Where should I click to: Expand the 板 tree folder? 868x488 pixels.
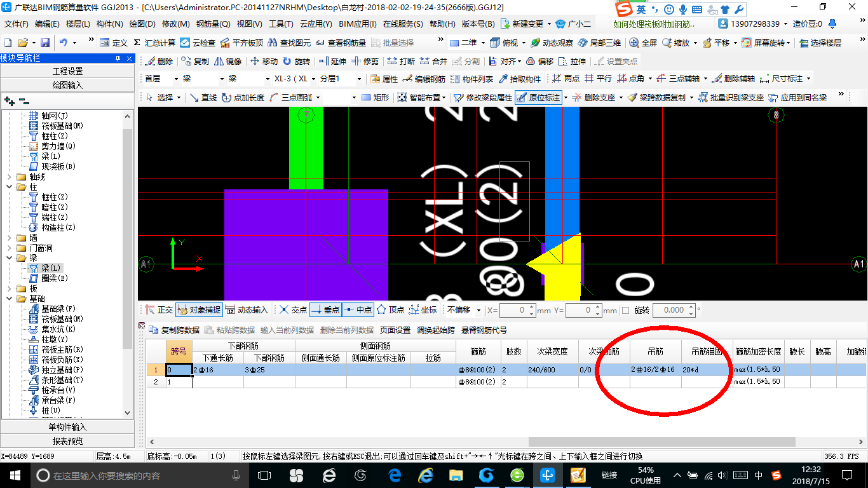pyautogui.click(x=9, y=288)
